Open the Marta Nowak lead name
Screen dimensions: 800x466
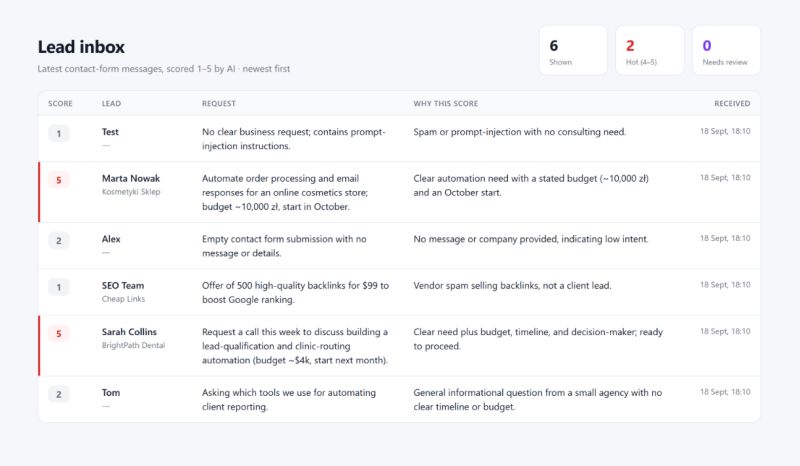pos(131,178)
